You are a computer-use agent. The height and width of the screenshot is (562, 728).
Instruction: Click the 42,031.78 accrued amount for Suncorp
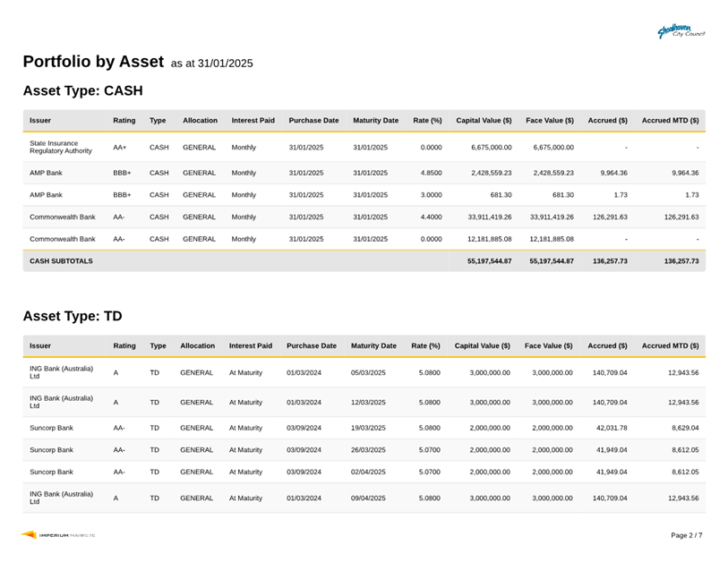pyautogui.click(x=610, y=429)
